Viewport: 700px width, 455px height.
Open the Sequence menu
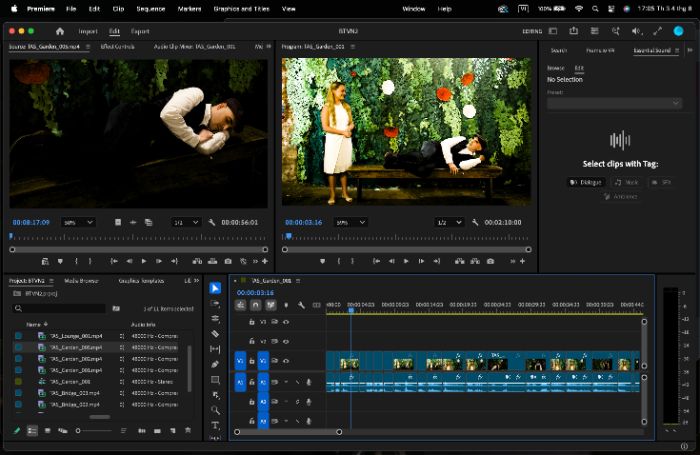(x=150, y=8)
